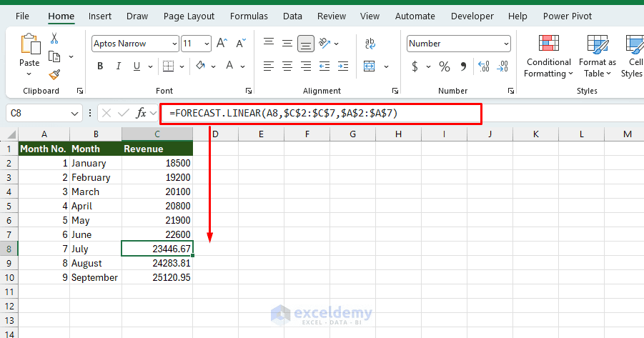
Task: Set top vertical alignment
Action: pyautogui.click(x=269, y=43)
